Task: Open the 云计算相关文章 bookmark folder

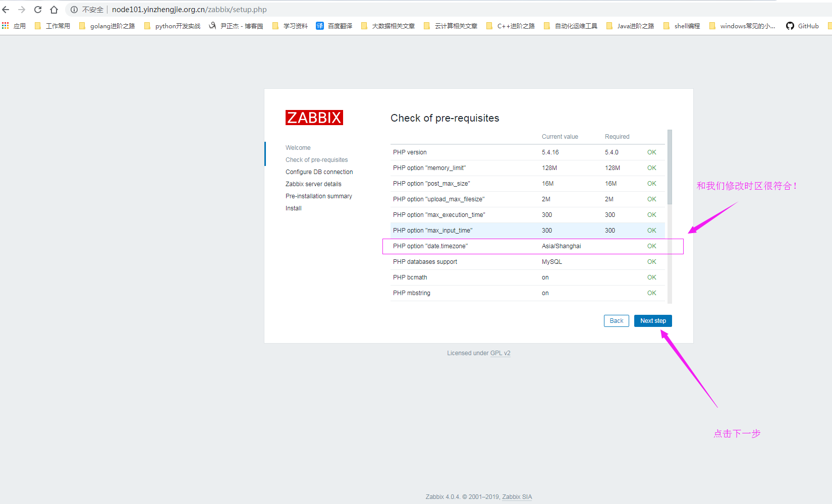Action: click(451, 26)
